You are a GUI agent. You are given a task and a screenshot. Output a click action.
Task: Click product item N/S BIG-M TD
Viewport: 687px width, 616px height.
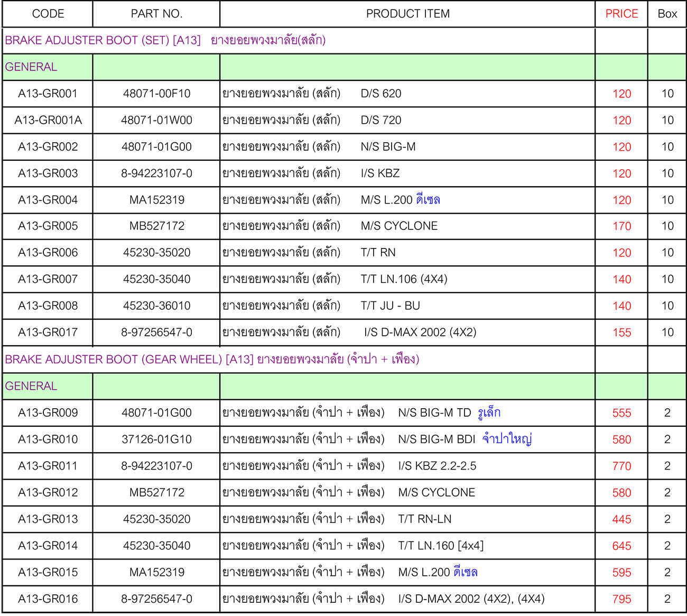coord(434,412)
